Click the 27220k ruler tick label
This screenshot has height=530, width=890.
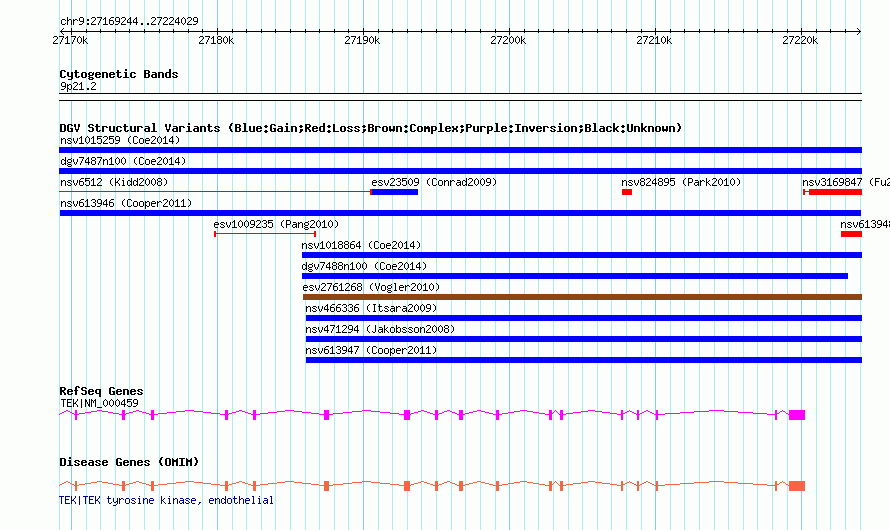point(800,40)
